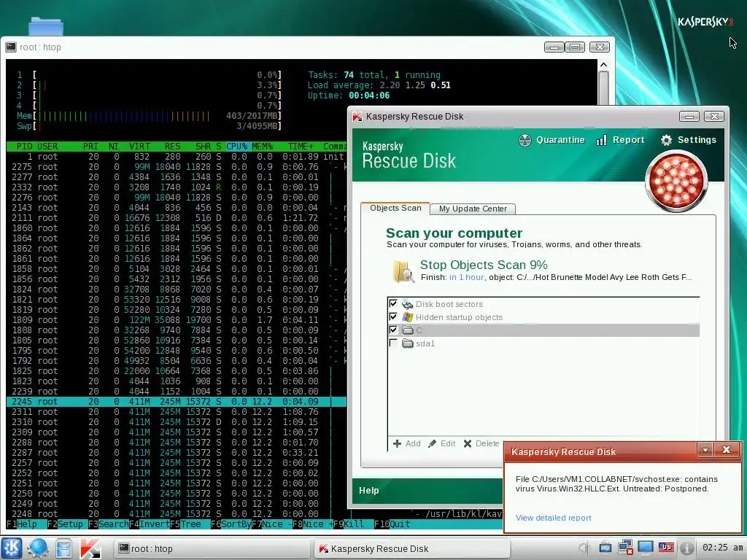Uncheck Hidden startup objects checkbox
Viewport: 747px width, 560px height.
pyautogui.click(x=393, y=316)
